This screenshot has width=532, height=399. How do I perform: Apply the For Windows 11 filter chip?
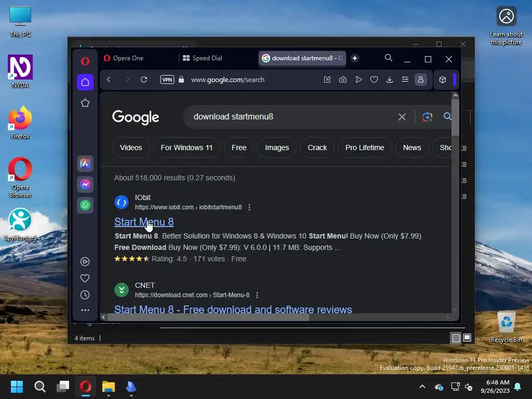187,148
